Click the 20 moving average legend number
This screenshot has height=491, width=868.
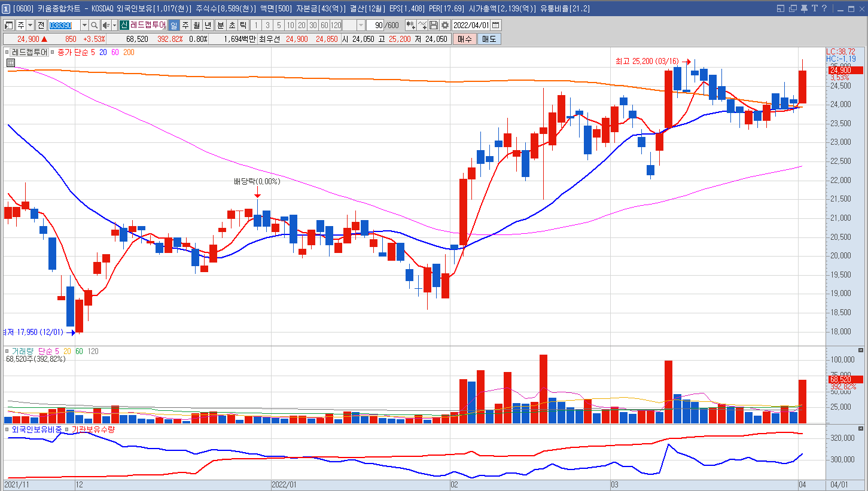click(x=103, y=53)
